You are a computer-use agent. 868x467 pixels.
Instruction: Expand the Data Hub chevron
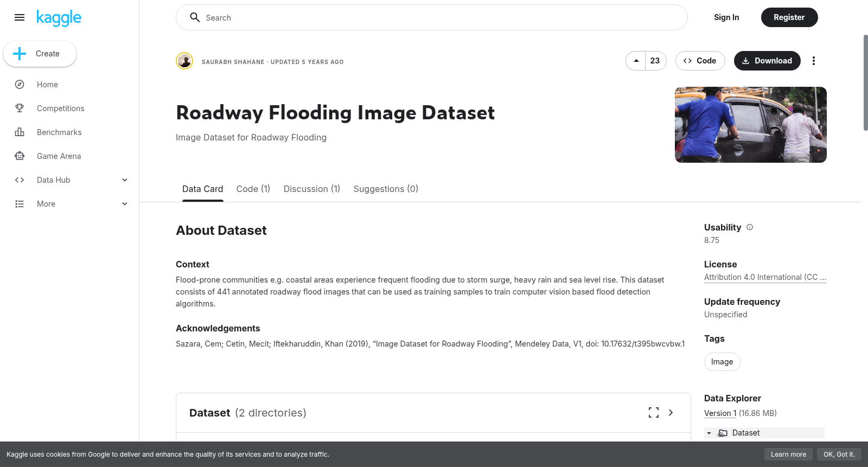click(125, 180)
